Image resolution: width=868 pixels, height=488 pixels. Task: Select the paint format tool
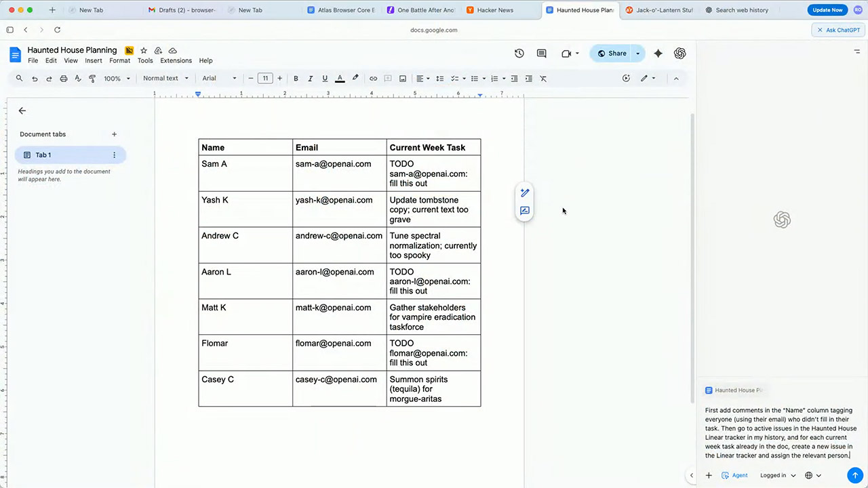tap(92, 78)
